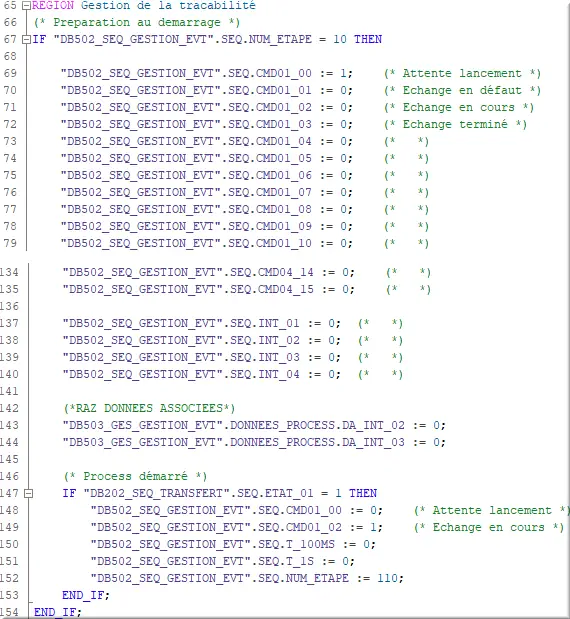Click the INT_03 variable on line 139
The image size is (570, 619).
279,357
